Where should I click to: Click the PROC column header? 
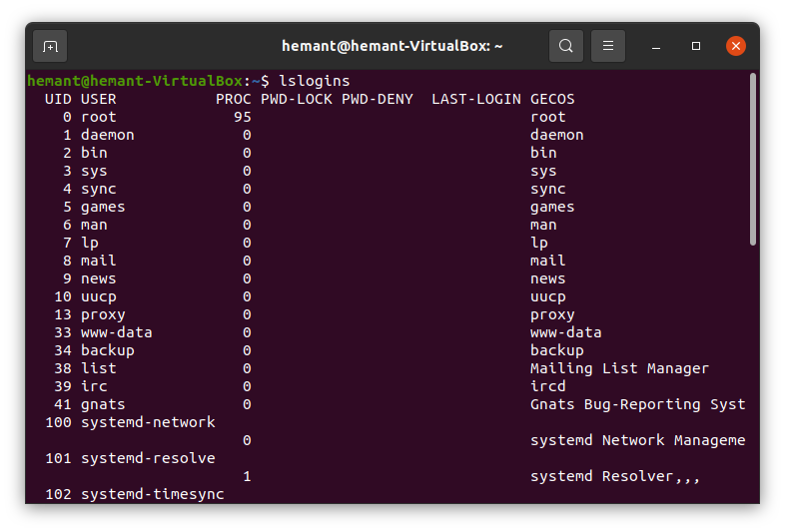(234, 99)
